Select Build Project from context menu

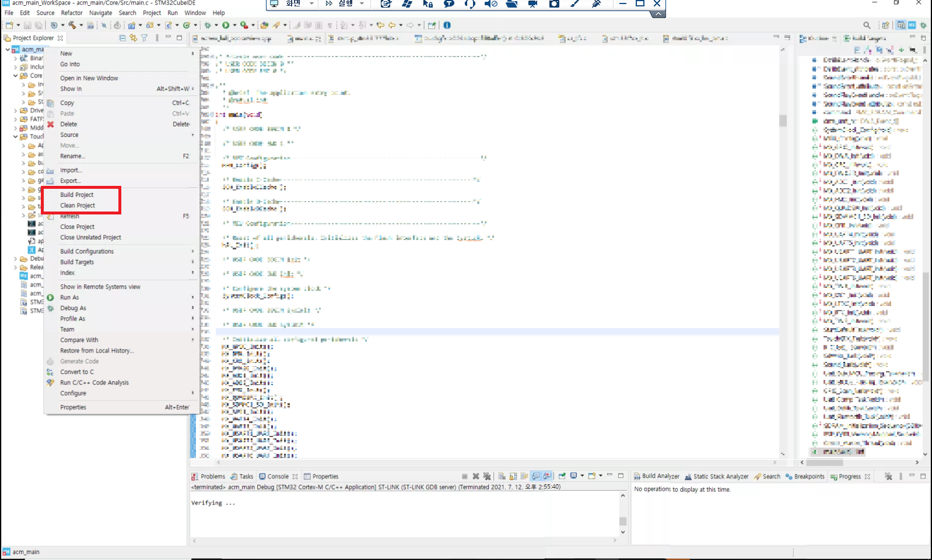point(77,195)
